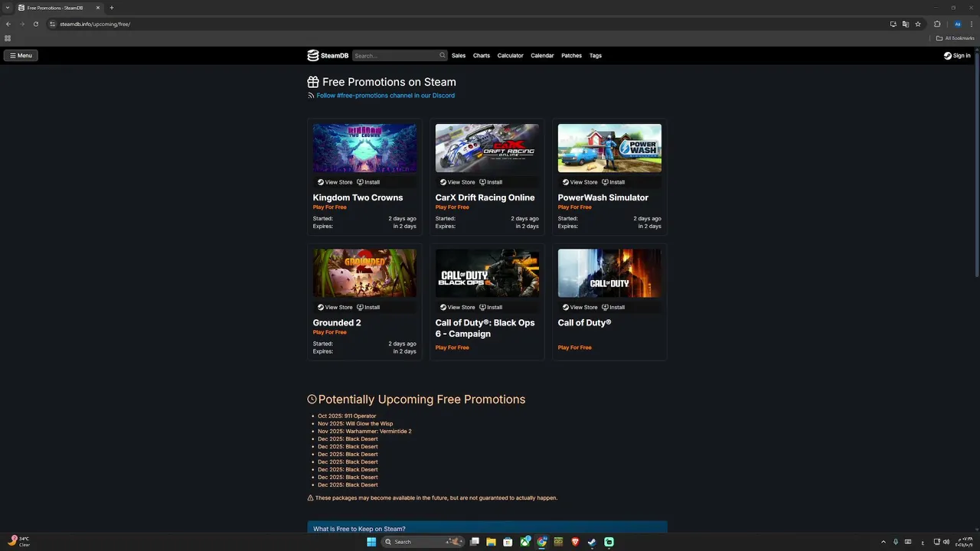The height and width of the screenshot is (551, 980).
Task: Click the weather widget in the taskbar
Action: click(x=19, y=542)
